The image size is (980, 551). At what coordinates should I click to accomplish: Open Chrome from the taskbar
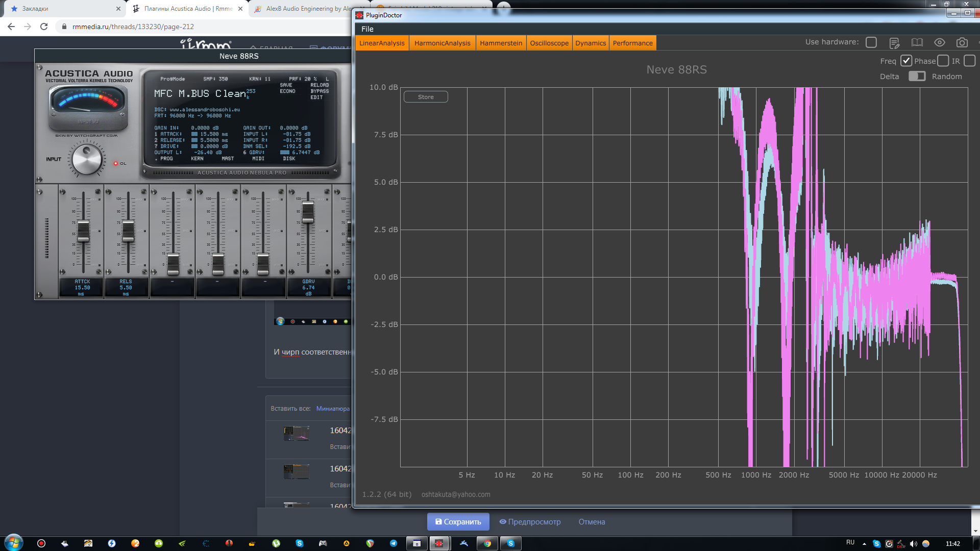tap(487, 543)
